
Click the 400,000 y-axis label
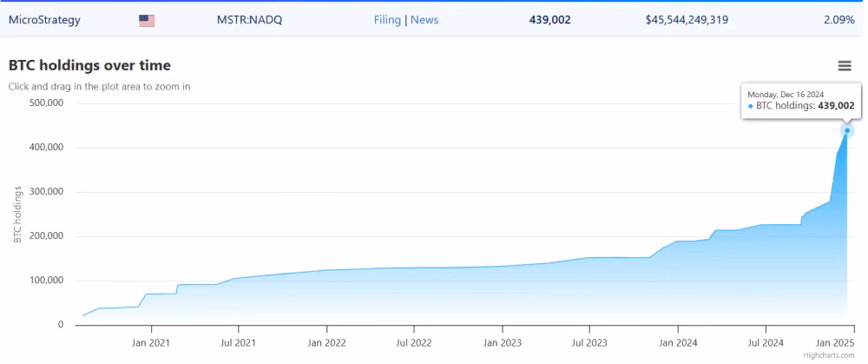(x=45, y=148)
